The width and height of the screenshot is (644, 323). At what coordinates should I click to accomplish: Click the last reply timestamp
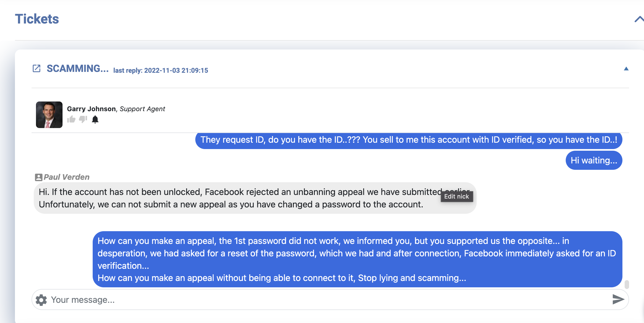[161, 71]
